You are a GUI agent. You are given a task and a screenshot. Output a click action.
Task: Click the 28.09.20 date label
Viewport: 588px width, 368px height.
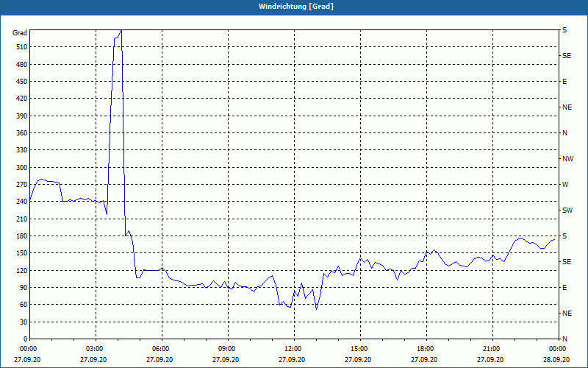pos(556,360)
